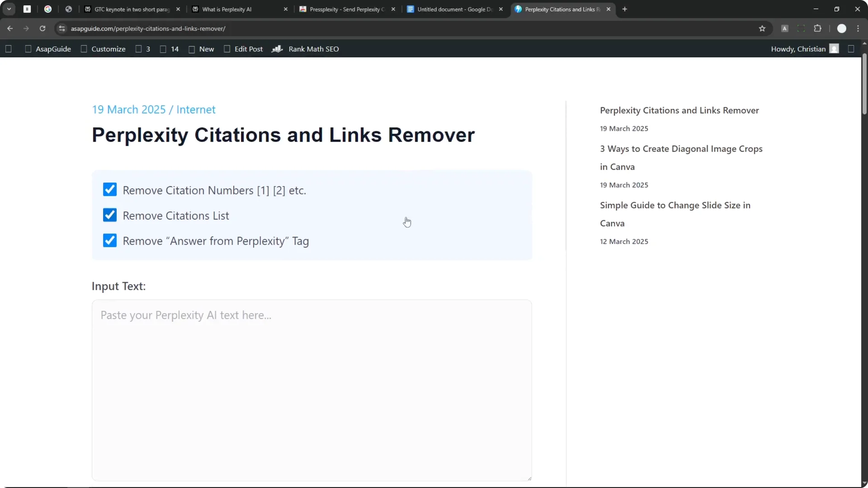Image resolution: width=868 pixels, height=488 pixels.
Task: Go back using the back arrow
Action: (10, 28)
